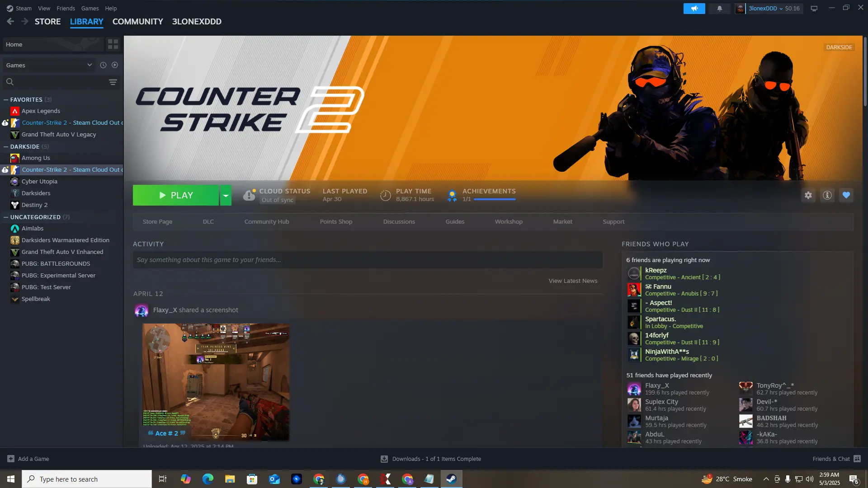This screenshot has height=488, width=868.
Task: Click the achievements progress bar
Action: pyautogui.click(x=494, y=199)
